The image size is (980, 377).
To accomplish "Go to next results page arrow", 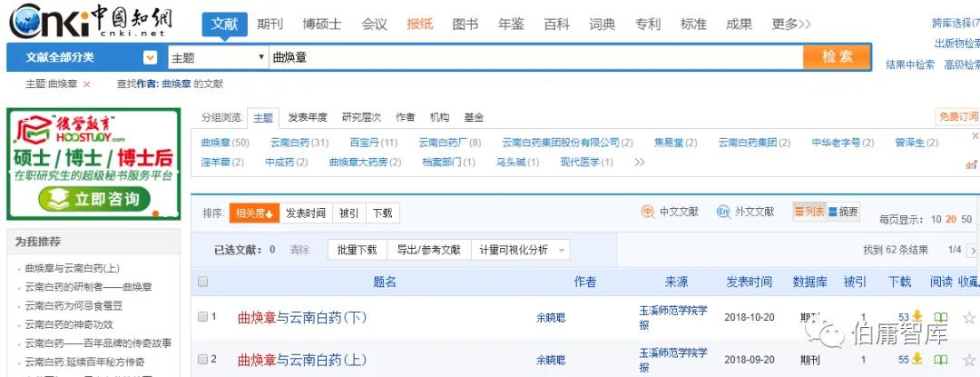I will (x=973, y=250).
